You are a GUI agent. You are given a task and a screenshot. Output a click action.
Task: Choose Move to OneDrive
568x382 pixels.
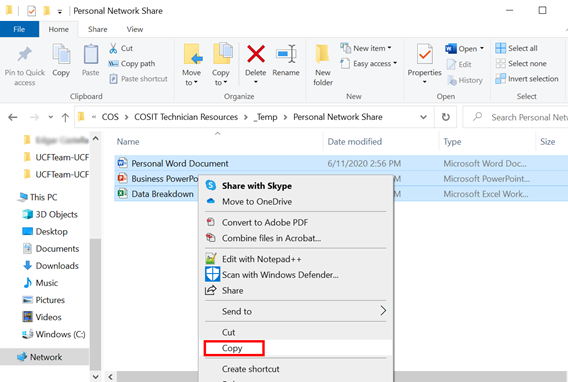click(x=296, y=202)
